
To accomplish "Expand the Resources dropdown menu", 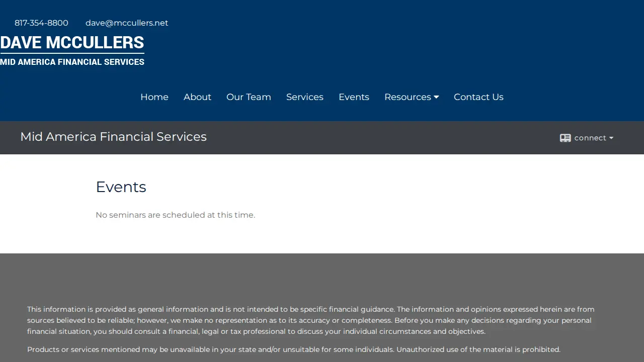I will tap(412, 97).
